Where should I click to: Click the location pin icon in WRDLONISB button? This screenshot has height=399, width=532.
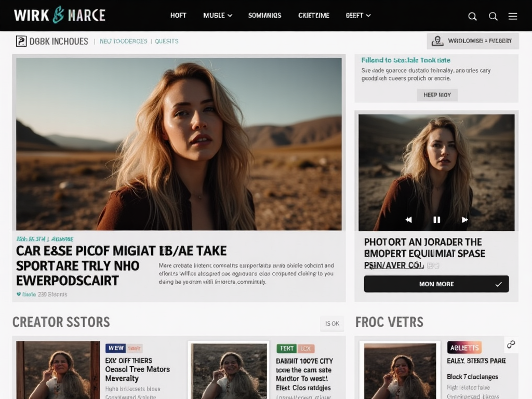437,41
